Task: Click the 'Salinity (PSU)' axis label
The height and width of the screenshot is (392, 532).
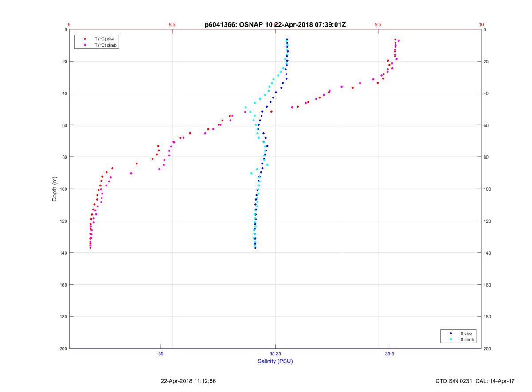Action: [x=275, y=361]
